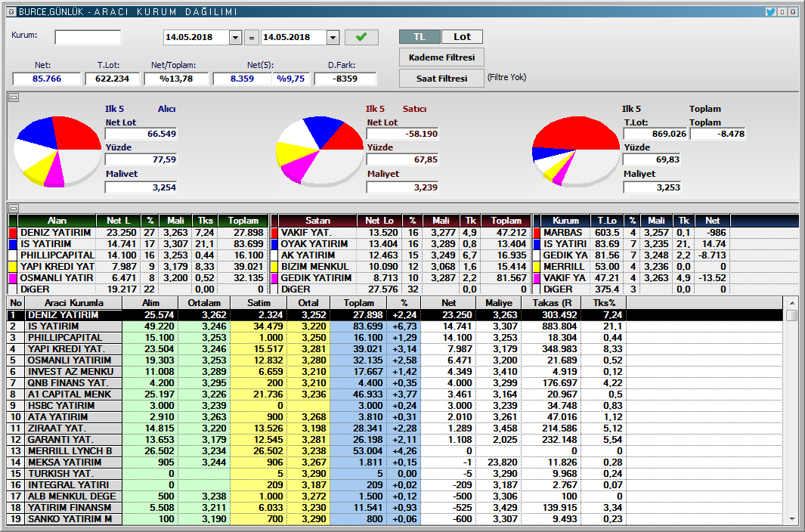This screenshot has height=532, width=805.
Task: Select the ZIRAAT YAT. row
Action: (x=395, y=428)
